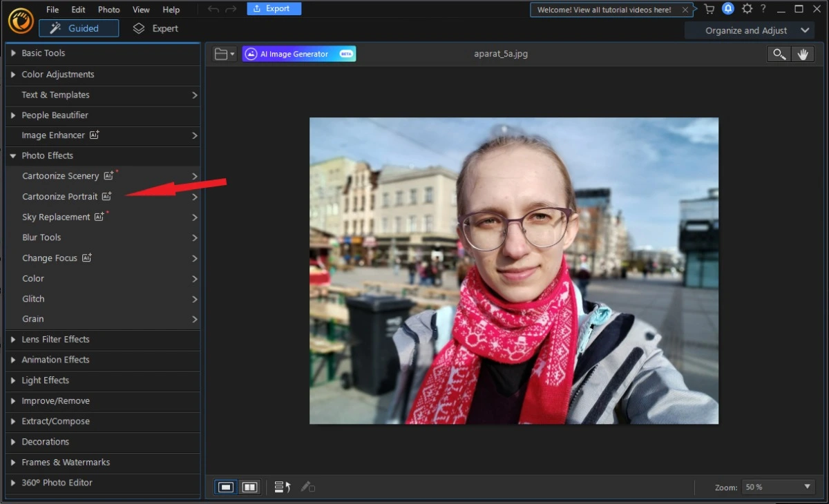Click the question mark help icon
829x504 pixels.
click(763, 9)
